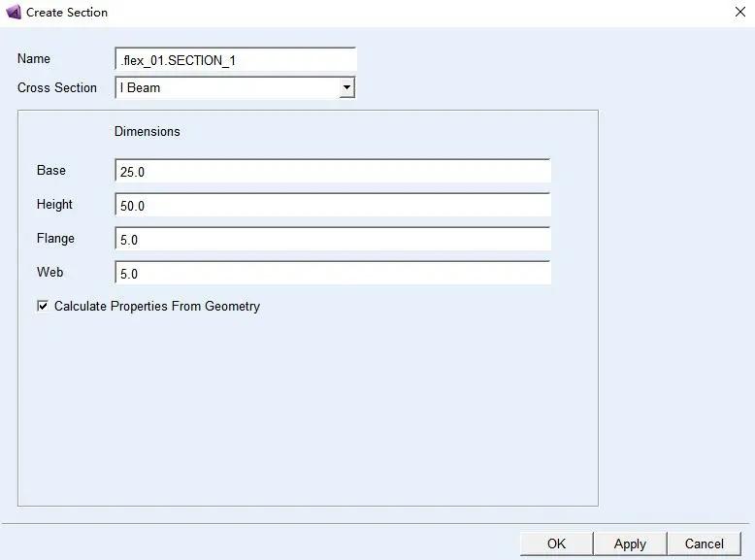The width and height of the screenshot is (755, 560).
Task: Click the Cross Section label
Action: coord(57,88)
